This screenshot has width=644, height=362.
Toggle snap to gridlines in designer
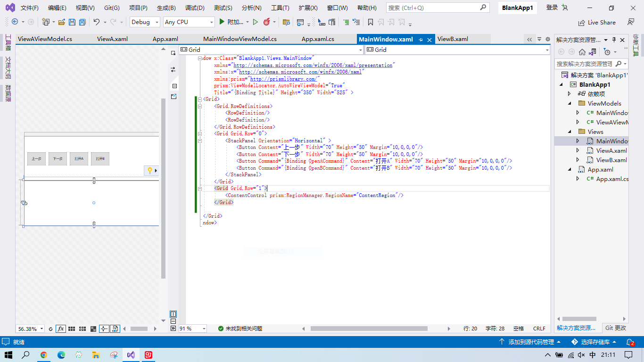[x=82, y=329]
